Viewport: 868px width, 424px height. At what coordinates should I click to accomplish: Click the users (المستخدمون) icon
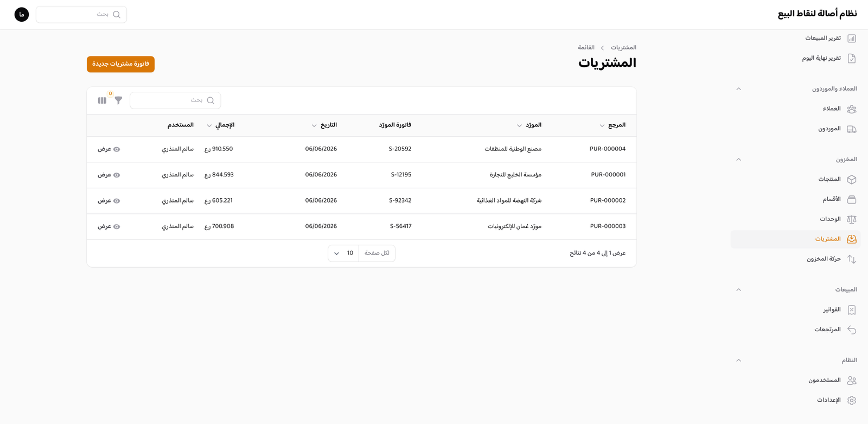pyautogui.click(x=852, y=381)
